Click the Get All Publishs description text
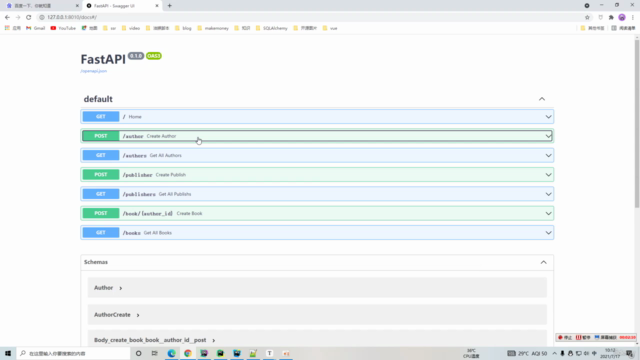 pyautogui.click(x=175, y=194)
